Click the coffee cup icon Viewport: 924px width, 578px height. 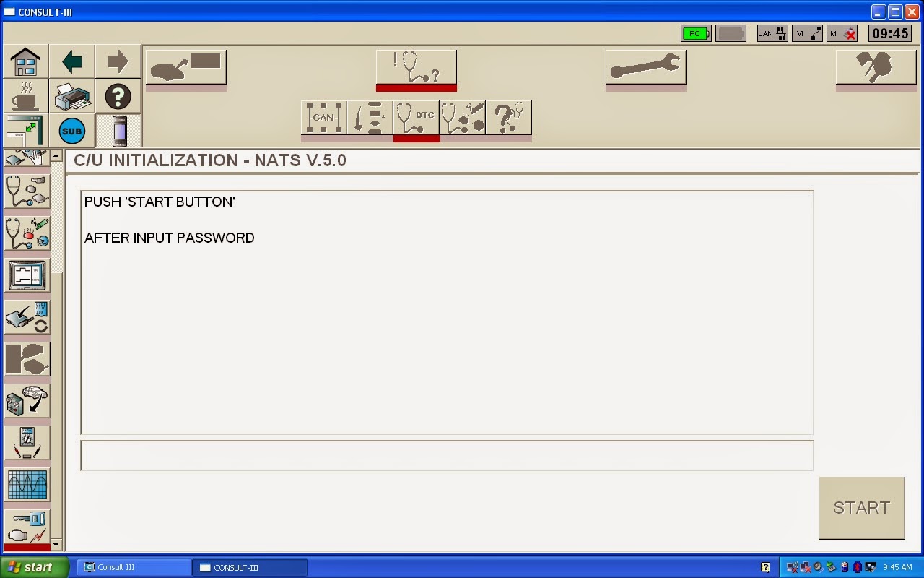point(25,95)
